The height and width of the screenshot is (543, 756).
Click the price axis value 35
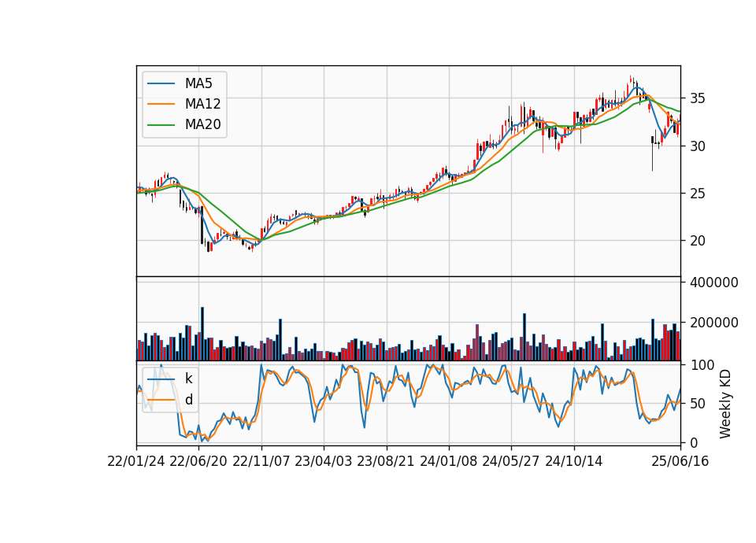coord(697,99)
